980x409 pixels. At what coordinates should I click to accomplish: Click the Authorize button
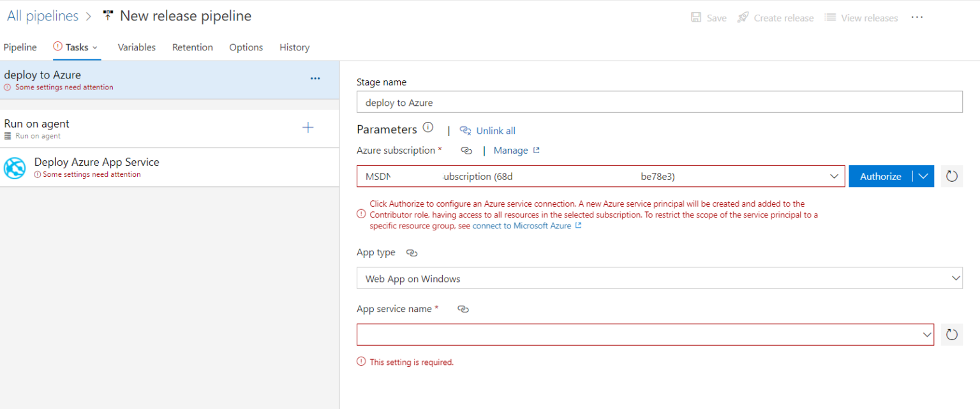880,176
